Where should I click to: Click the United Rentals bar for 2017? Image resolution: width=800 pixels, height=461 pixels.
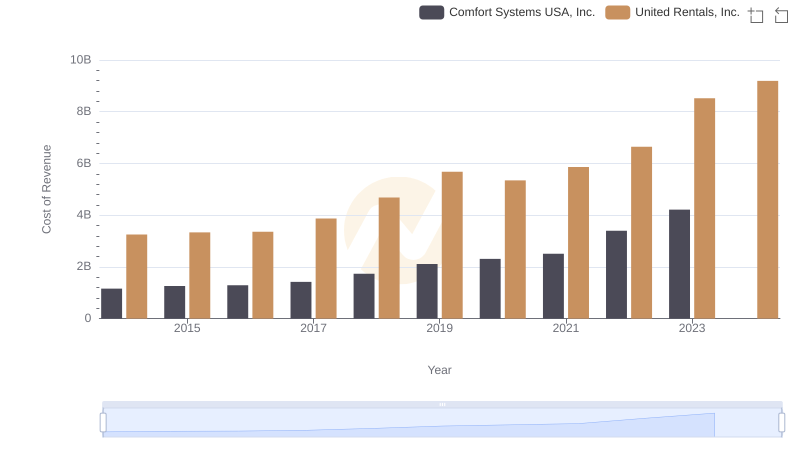(x=326, y=269)
